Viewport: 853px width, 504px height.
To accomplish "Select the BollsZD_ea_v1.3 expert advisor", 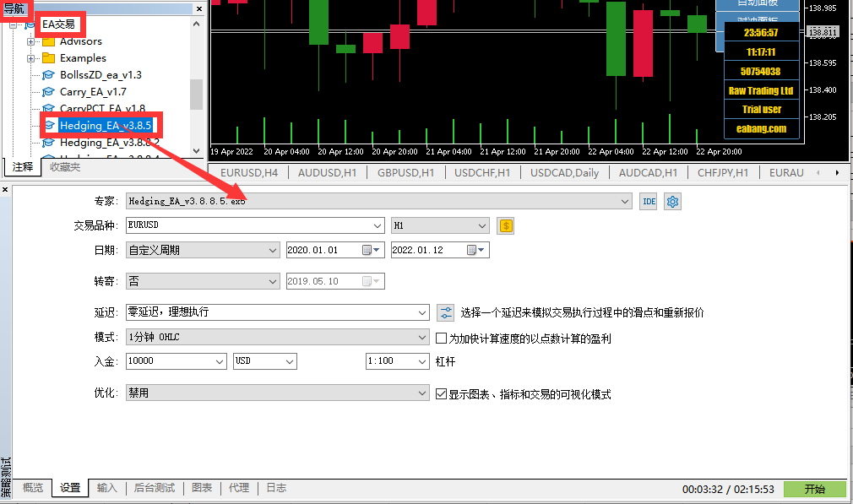I will 101,75.
